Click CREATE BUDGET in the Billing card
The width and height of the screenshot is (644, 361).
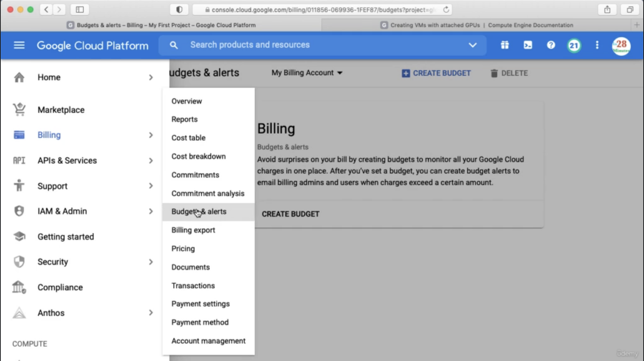[291, 214]
